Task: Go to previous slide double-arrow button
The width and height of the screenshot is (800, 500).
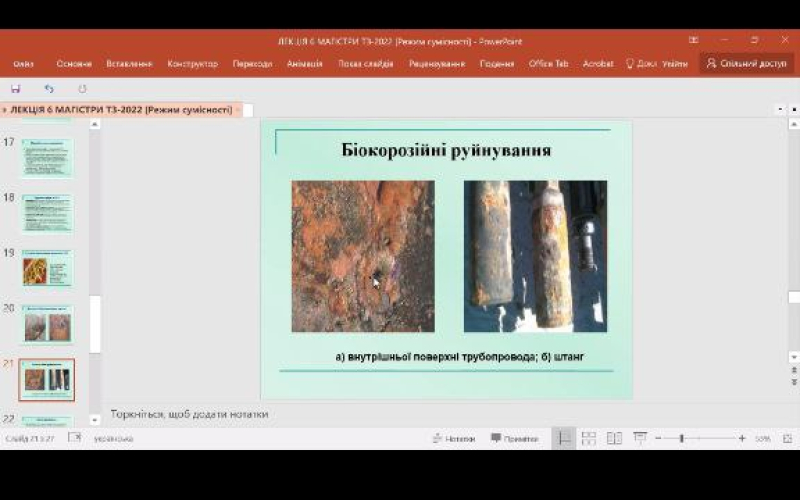Action: pos(794,370)
